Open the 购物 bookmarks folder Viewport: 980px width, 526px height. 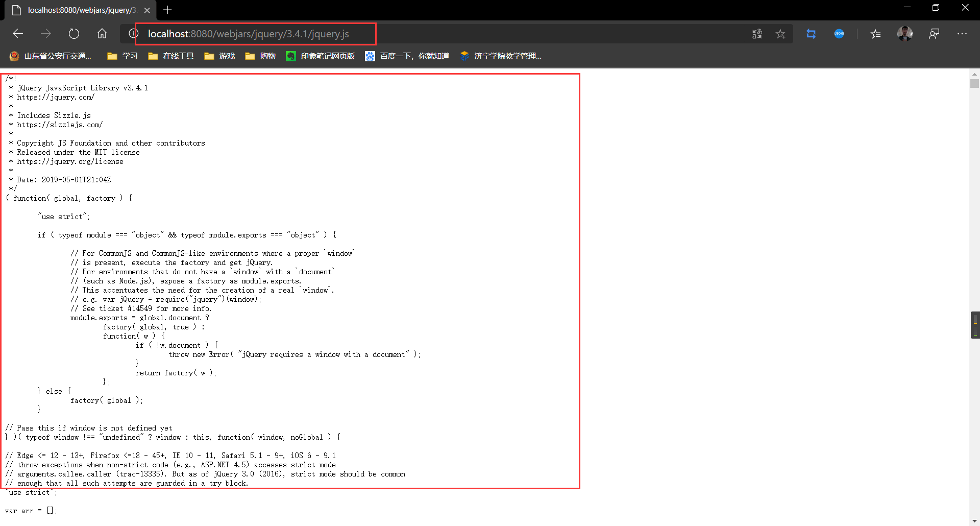coord(260,56)
